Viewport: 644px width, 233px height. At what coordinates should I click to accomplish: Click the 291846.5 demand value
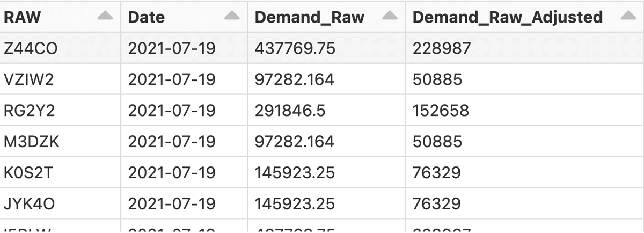(x=289, y=111)
